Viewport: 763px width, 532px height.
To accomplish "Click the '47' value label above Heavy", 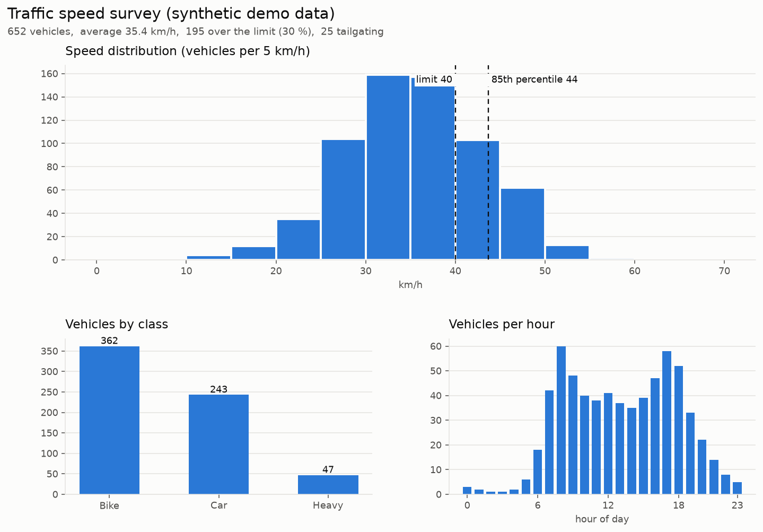I will point(328,470).
